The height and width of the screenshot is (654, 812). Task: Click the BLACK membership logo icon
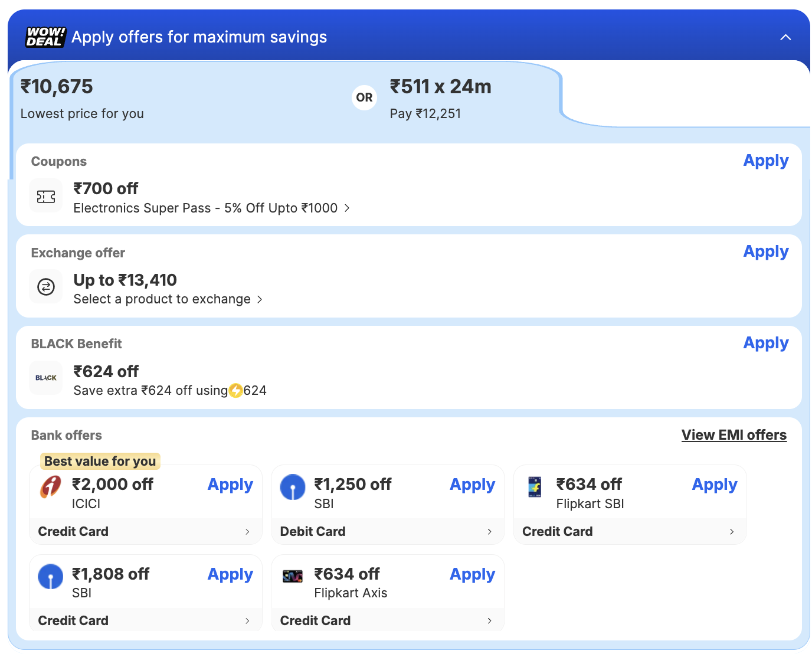46,378
